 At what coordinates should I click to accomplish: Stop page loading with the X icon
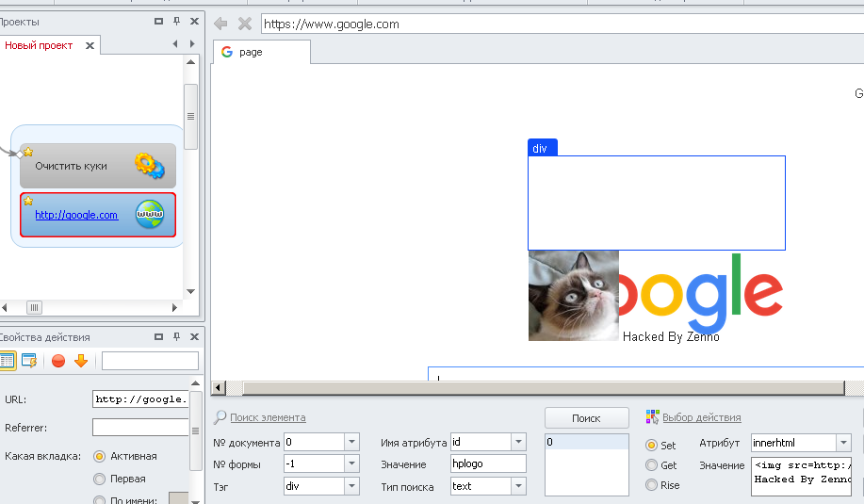tap(245, 24)
